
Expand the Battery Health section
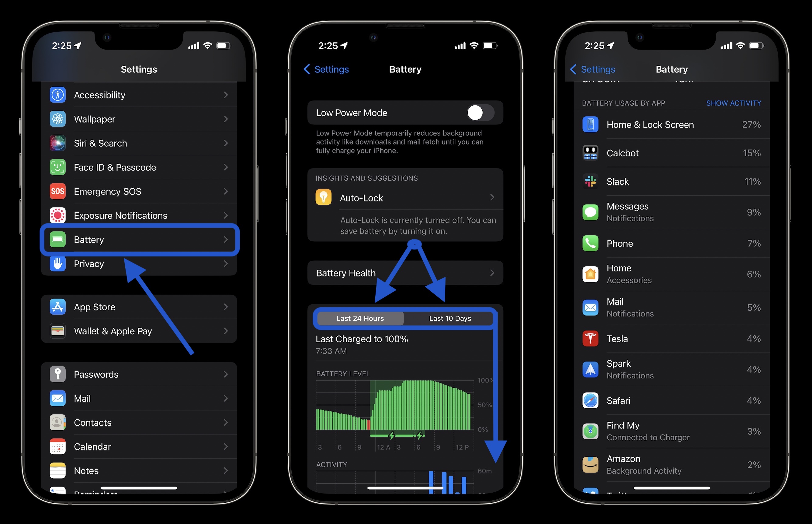coord(405,272)
